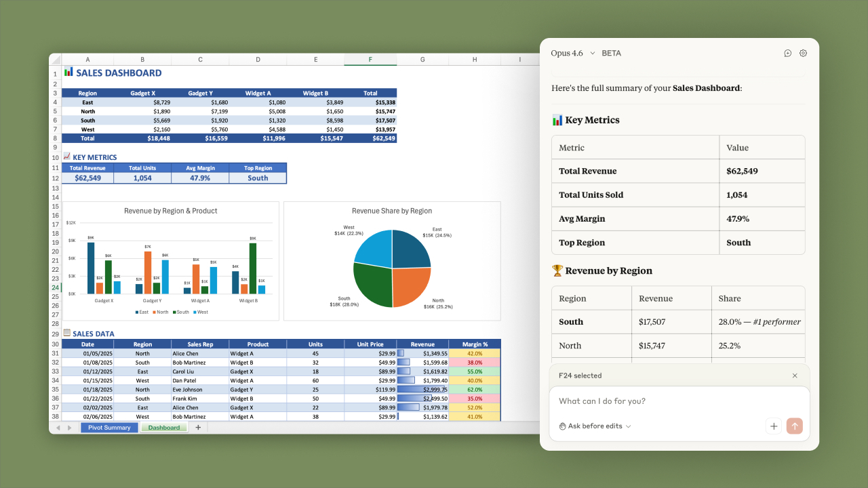Viewport: 868px width, 488px height.
Task: Add a new worksheet via the plus icon
Action: pyautogui.click(x=197, y=427)
